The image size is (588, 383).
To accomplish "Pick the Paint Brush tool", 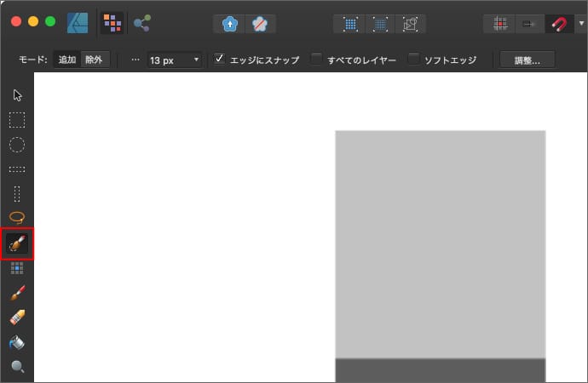I will coord(17,294).
